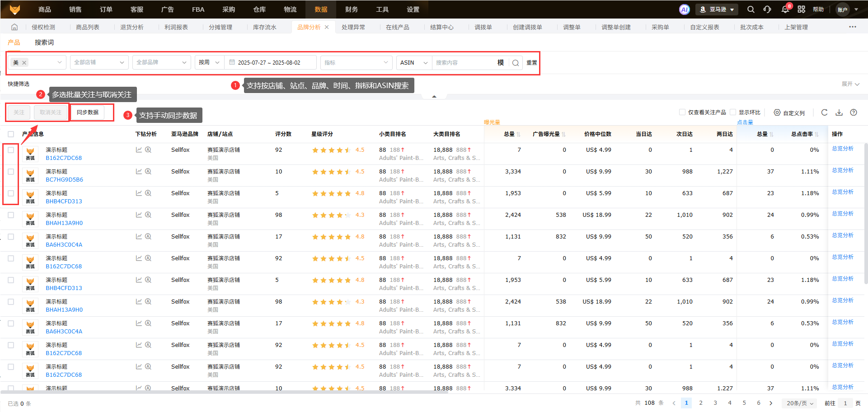Toggle 显示环比 checkbox
Screen dimensions: 868x412
pos(733,112)
